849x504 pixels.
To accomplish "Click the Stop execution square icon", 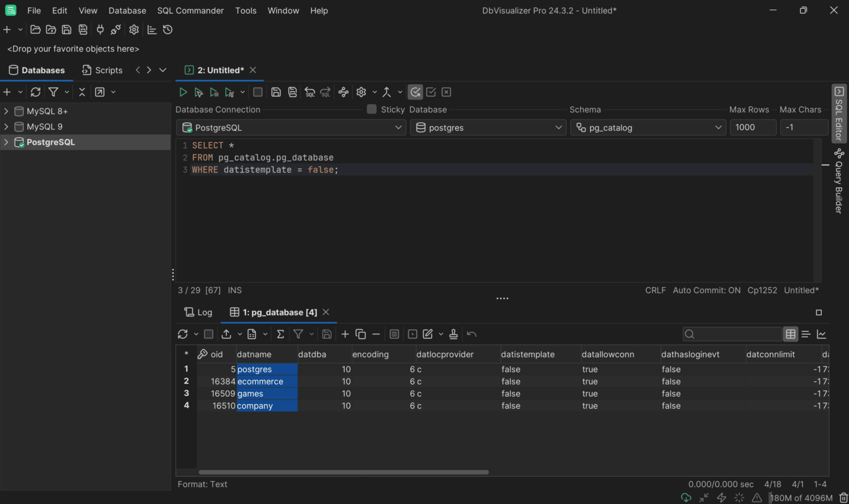I will click(258, 92).
